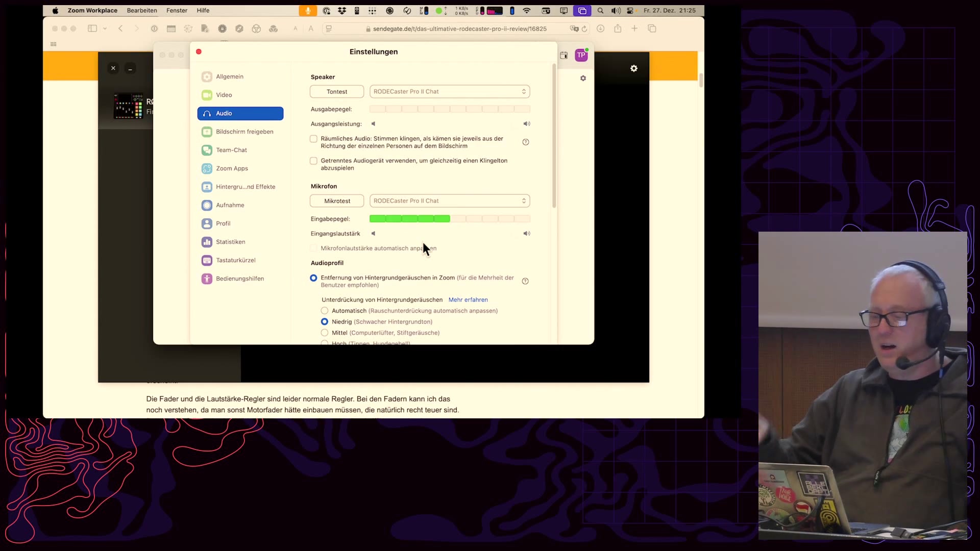Image resolution: width=980 pixels, height=551 pixels.
Task: Select Mittel noise suppression option
Action: point(325,333)
